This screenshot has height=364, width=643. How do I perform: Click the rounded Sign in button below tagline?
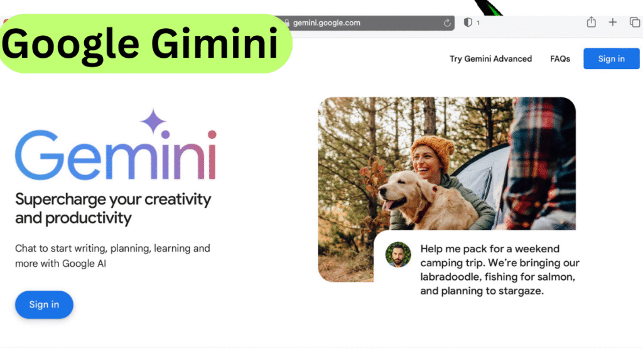(45, 304)
